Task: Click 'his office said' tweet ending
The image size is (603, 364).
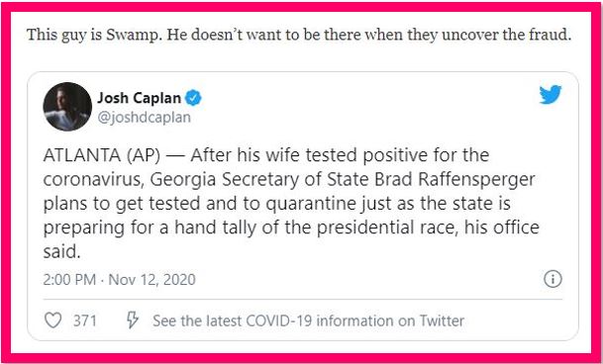Action: (x=291, y=239)
